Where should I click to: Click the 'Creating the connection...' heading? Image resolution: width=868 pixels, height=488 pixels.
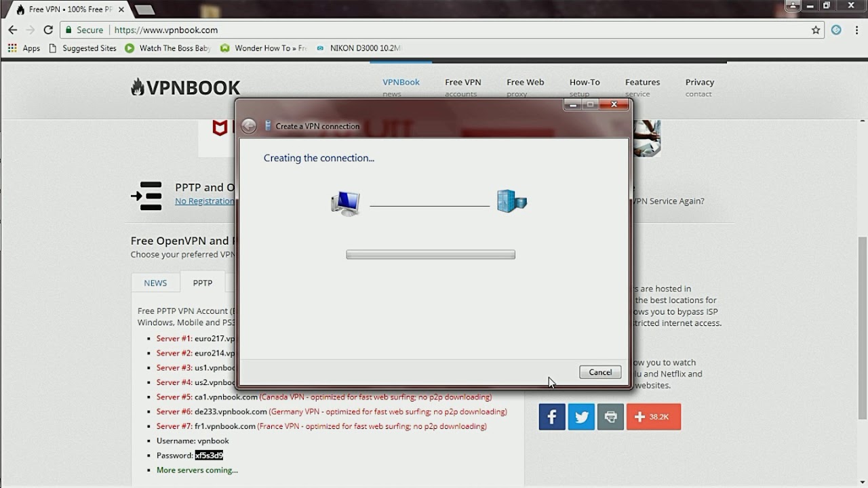pos(319,158)
